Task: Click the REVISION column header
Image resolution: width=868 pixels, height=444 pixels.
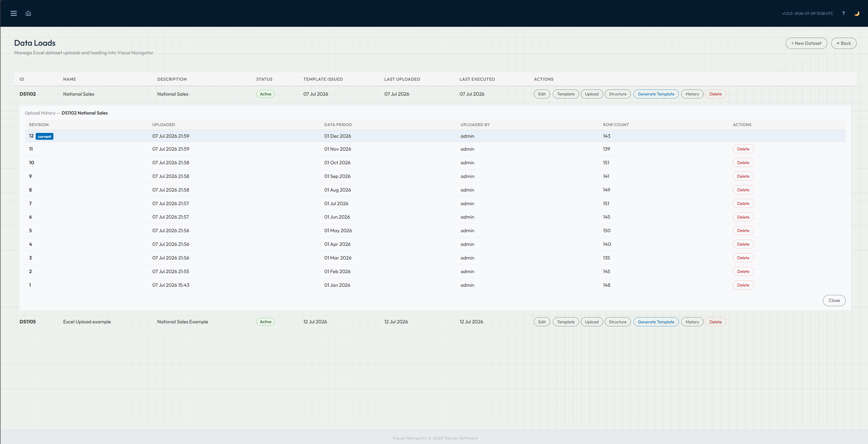Action: coord(39,125)
